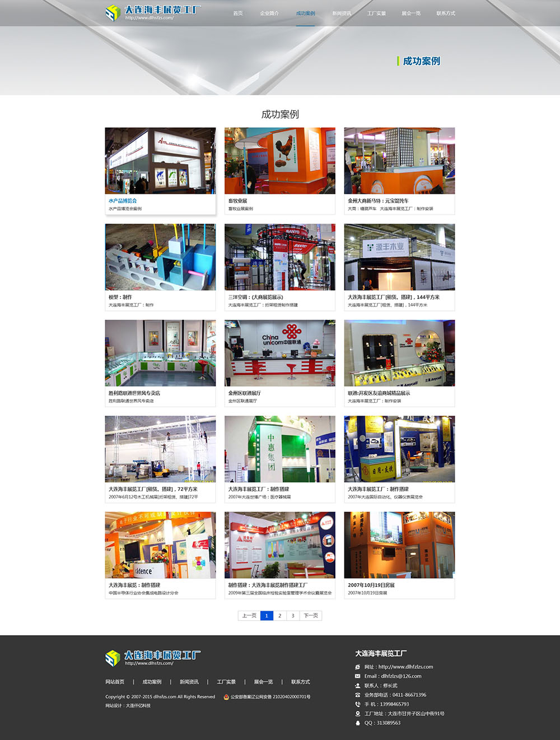Image resolution: width=560 pixels, height=740 pixels.
Task: Click the 上一页 previous page button
Action: tap(249, 616)
